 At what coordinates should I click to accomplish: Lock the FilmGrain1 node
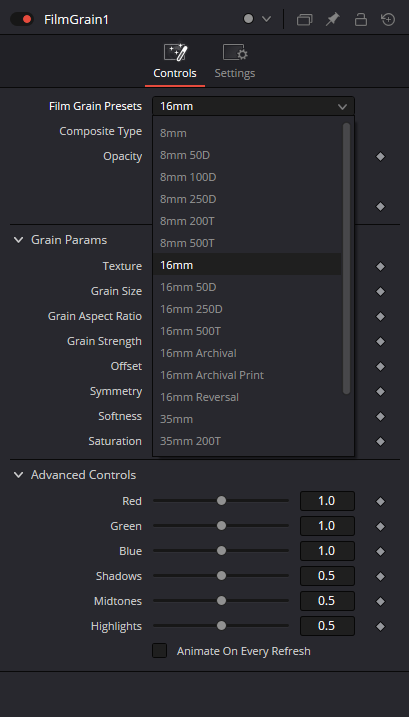(361, 19)
